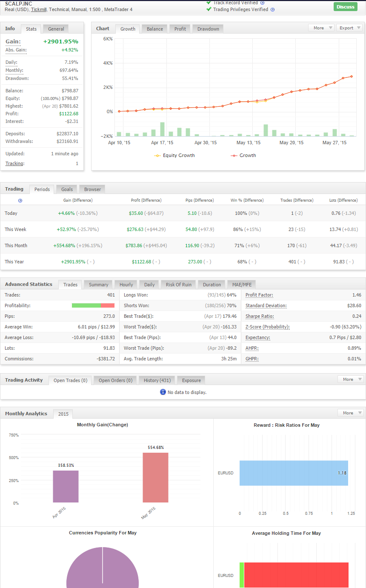Click the Trading Privileges Verified green checkmark

tap(209, 9)
